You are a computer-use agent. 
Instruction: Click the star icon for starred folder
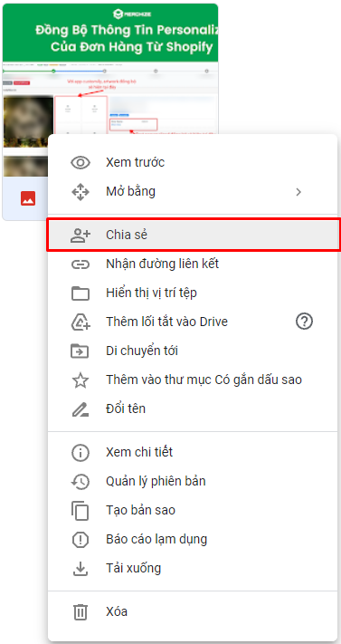81,380
